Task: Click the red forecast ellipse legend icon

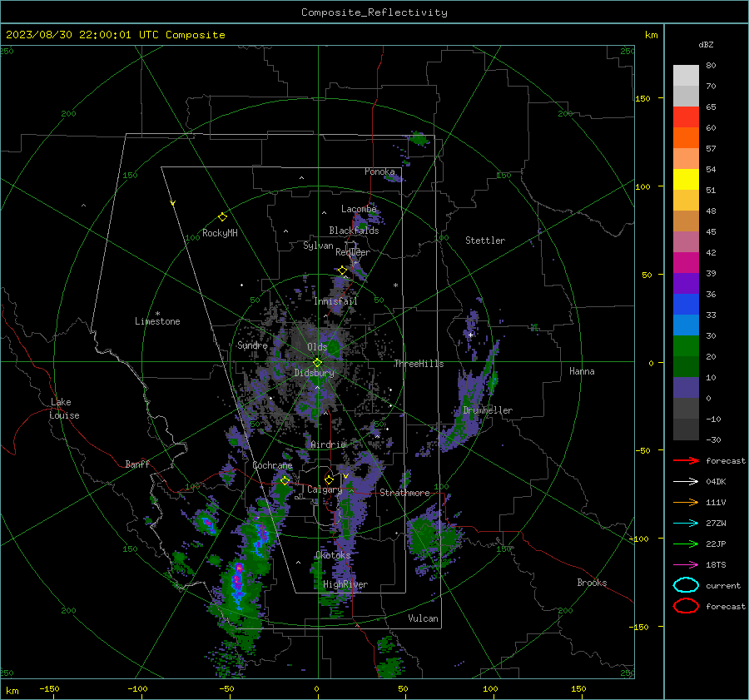Action: [x=686, y=606]
